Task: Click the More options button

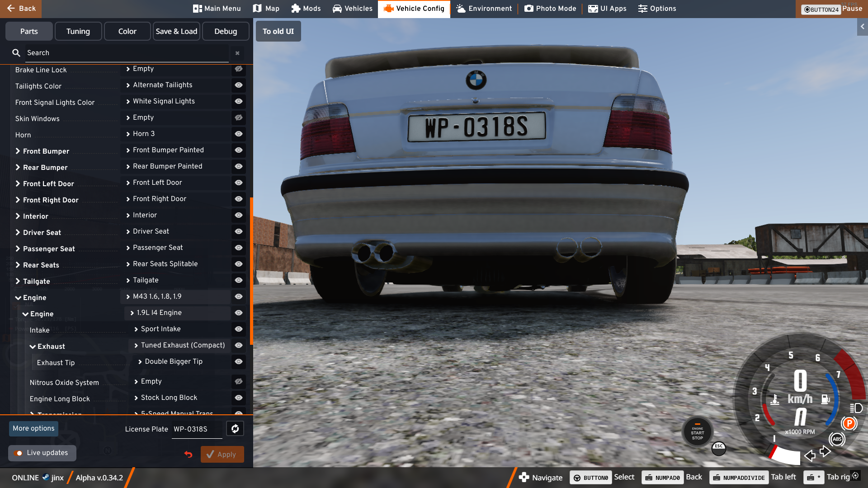Action: pyautogui.click(x=33, y=428)
